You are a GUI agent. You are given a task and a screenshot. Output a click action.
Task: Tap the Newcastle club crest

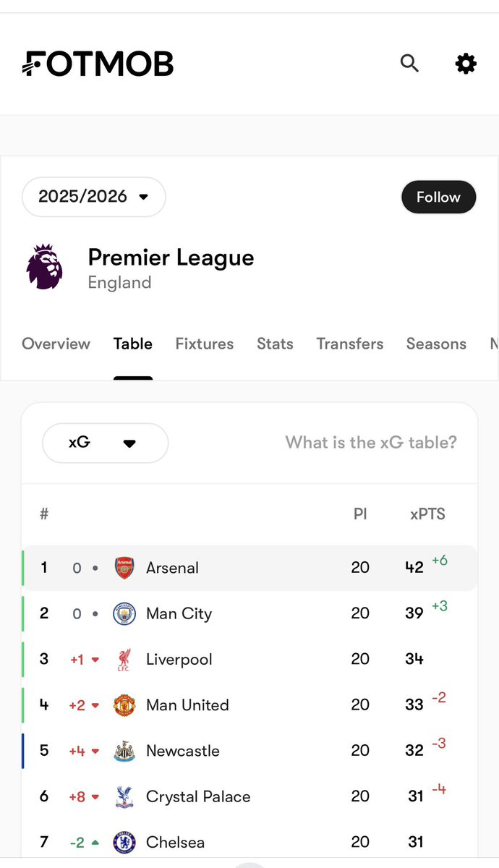pyautogui.click(x=124, y=751)
